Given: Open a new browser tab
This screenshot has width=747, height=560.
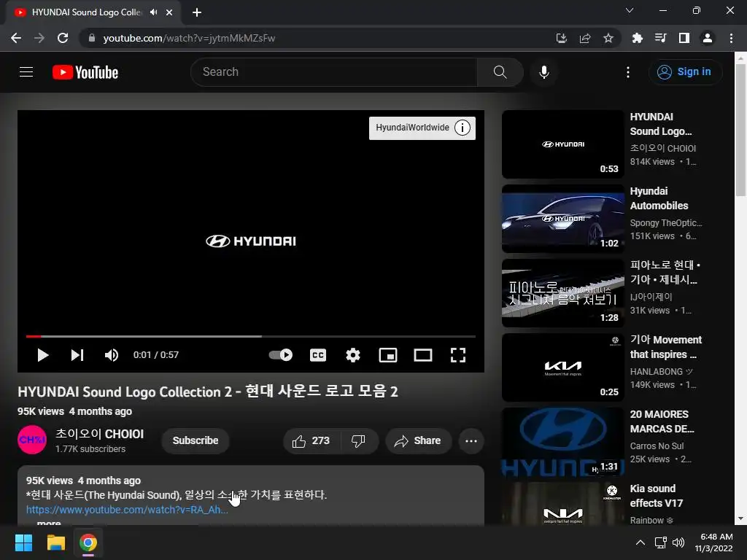Looking at the screenshot, I should pyautogui.click(x=197, y=12).
